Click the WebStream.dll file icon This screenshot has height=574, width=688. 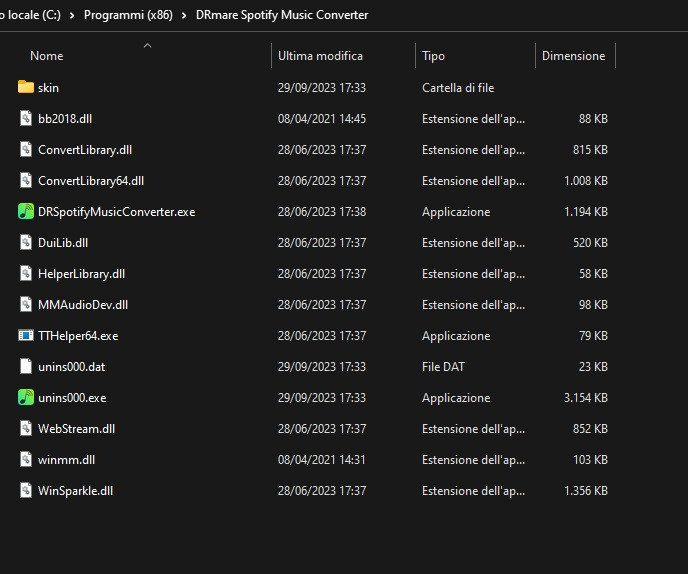tap(26, 428)
